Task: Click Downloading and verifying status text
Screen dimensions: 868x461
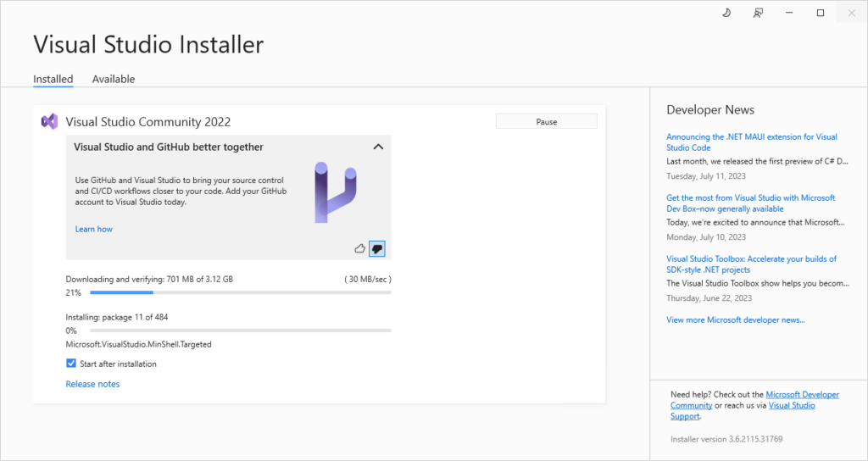Action: click(x=149, y=279)
